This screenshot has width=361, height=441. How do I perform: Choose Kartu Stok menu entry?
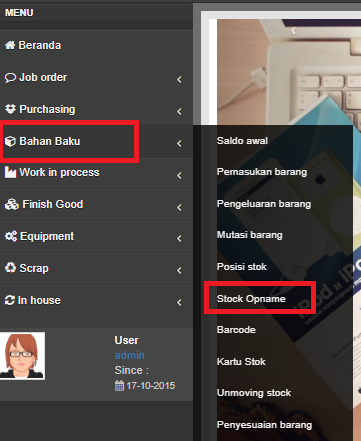click(241, 362)
